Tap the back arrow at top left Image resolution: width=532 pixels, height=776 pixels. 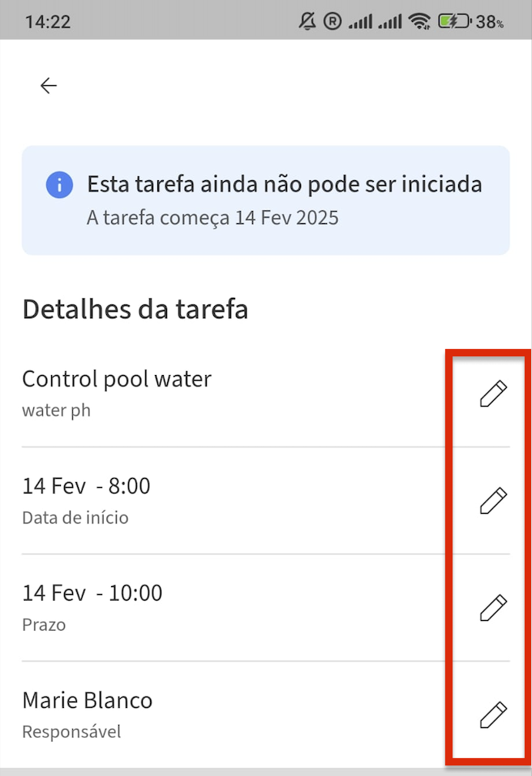click(48, 85)
